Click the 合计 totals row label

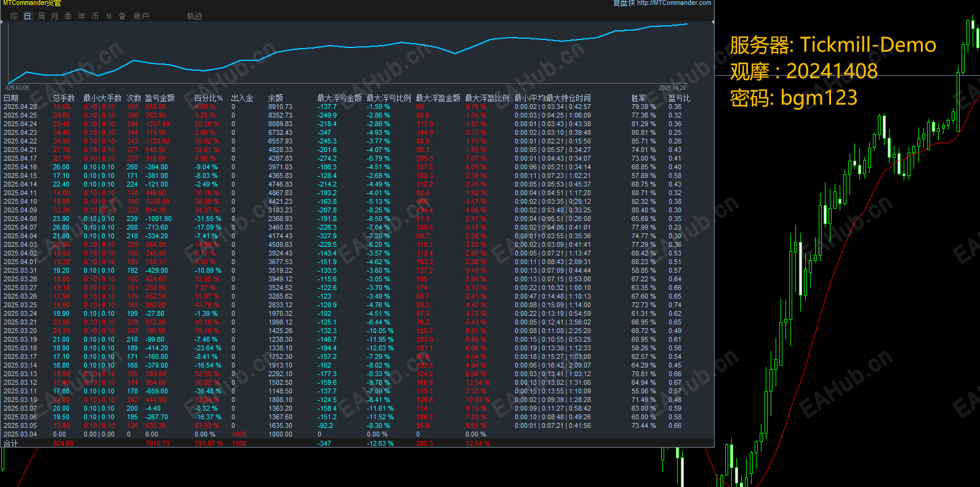(11, 443)
